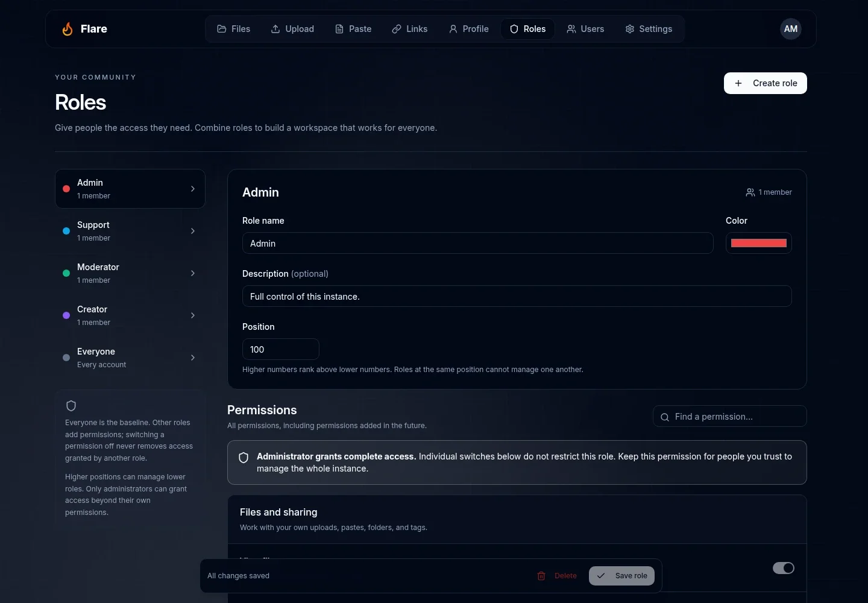
Task: Click the shield icon on the Roles tab
Action: [514, 29]
